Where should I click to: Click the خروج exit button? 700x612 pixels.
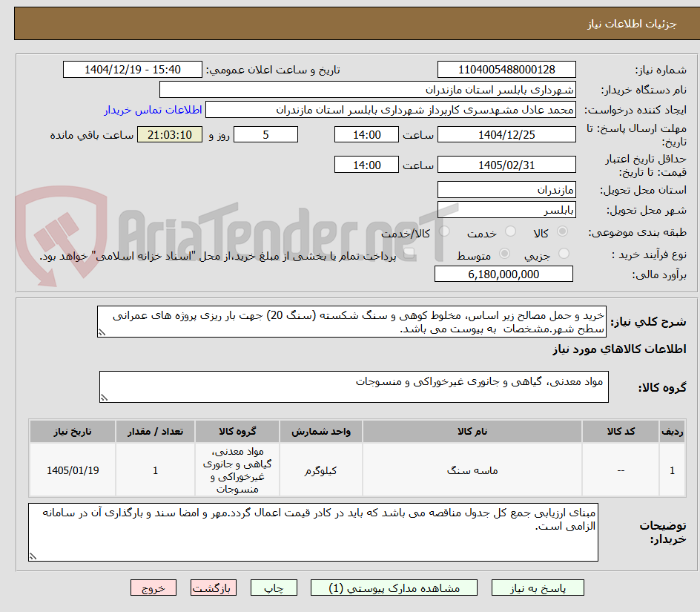153,588
